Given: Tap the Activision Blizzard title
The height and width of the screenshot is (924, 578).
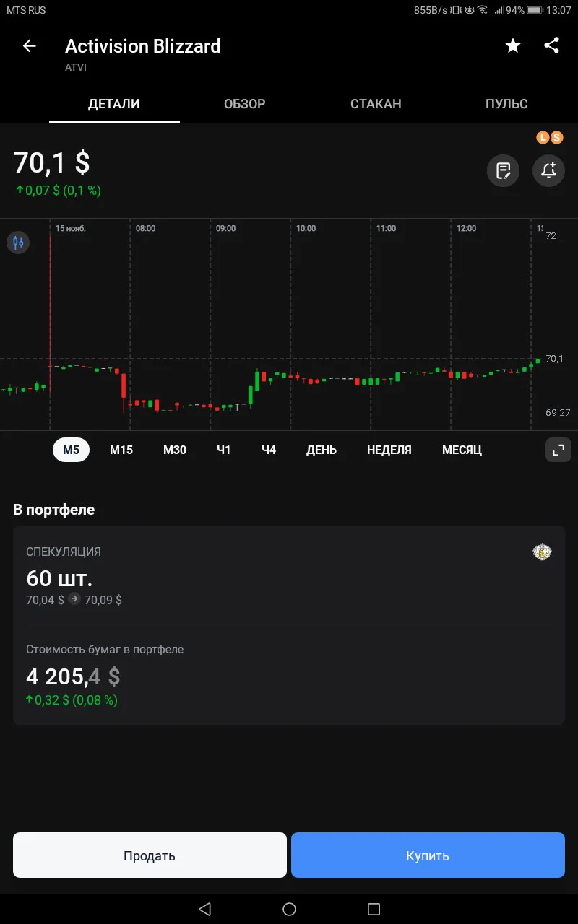Looking at the screenshot, I should (143, 46).
